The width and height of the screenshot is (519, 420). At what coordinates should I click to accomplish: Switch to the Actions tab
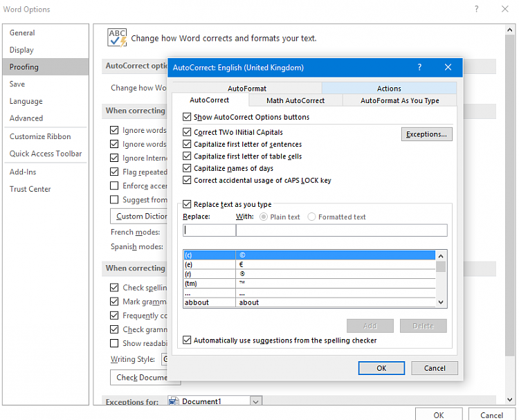tap(389, 89)
